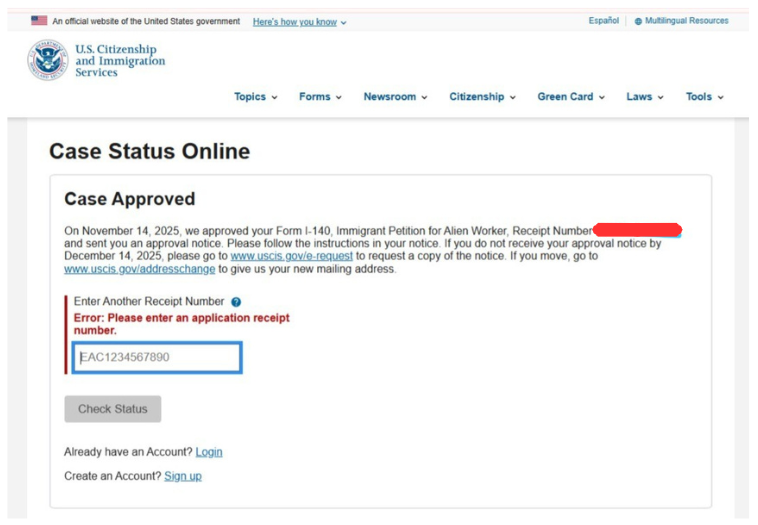Switch language via Español link

(603, 21)
